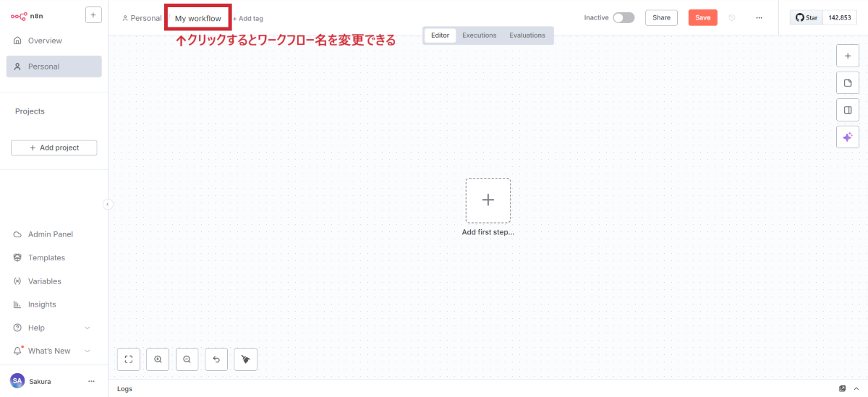Viewport: 868px width, 397px height.
Task: Open the workflow history icon
Action: [732, 17]
